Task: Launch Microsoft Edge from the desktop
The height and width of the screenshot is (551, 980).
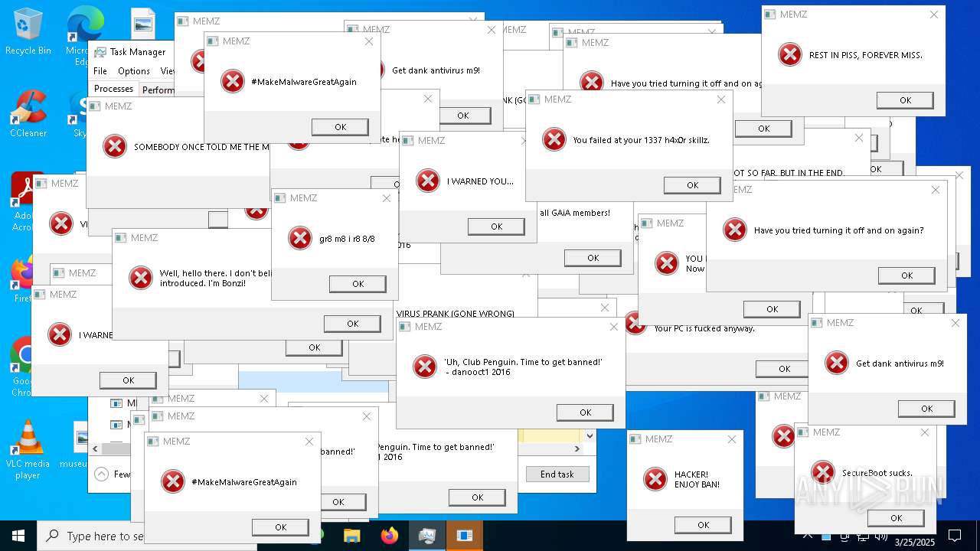Action: click(84, 34)
